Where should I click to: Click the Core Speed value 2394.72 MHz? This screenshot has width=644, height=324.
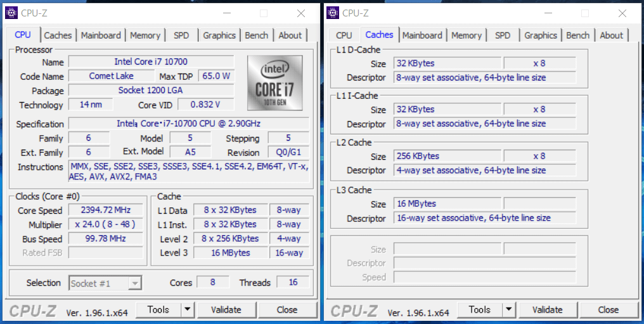pyautogui.click(x=106, y=211)
